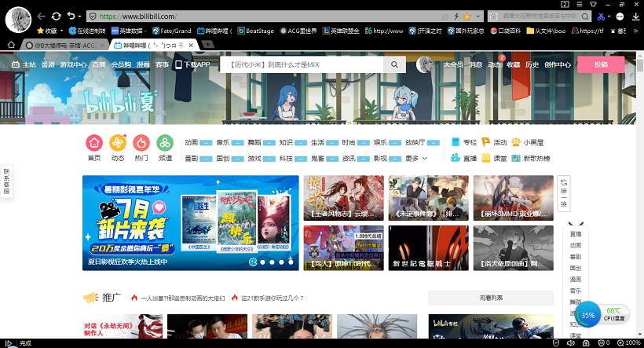Open the 新世纪电驱战士 video thumbnail
644x348 pixels.
click(x=428, y=248)
